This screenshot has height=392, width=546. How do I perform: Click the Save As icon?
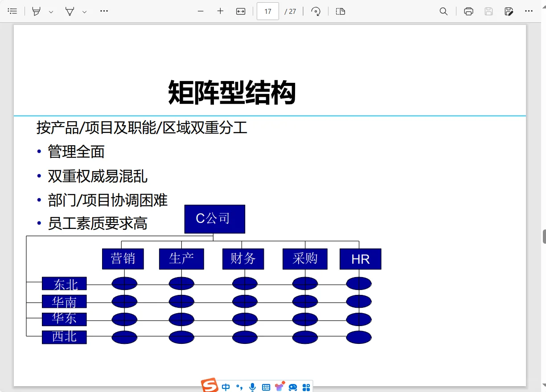click(509, 11)
